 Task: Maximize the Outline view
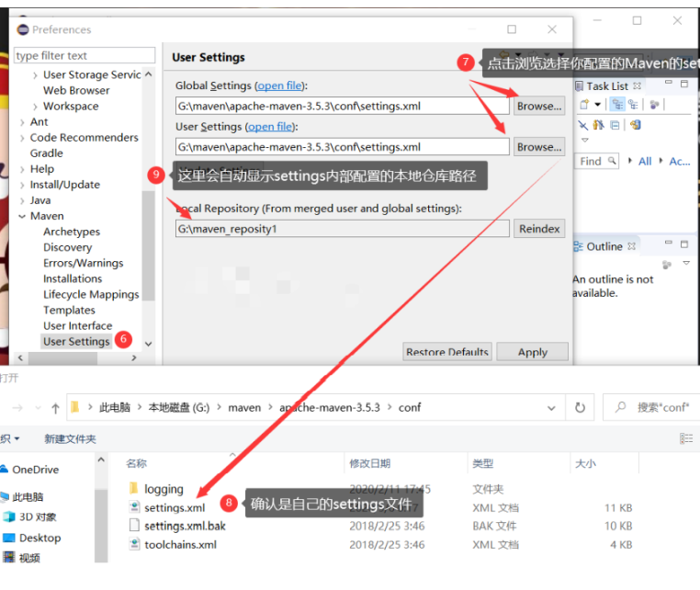(x=684, y=244)
